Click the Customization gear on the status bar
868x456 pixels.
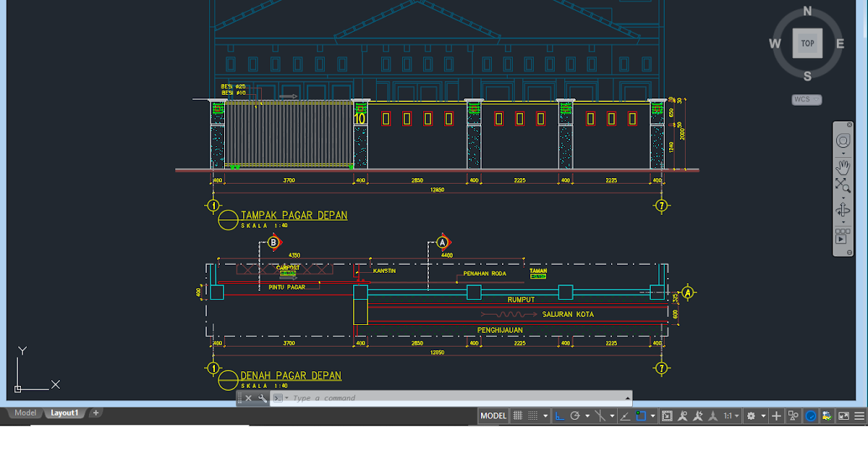pos(750,415)
